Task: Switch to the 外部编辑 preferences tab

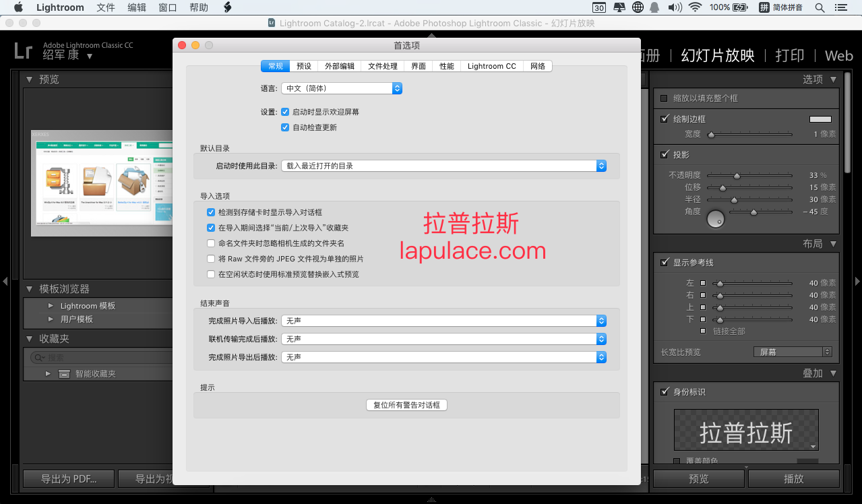Action: (339, 66)
